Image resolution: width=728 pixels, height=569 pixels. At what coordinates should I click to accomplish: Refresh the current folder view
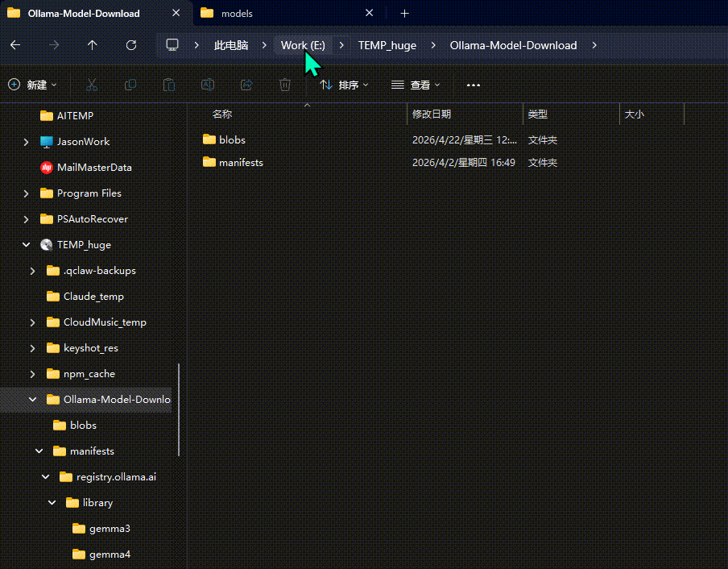pos(131,45)
